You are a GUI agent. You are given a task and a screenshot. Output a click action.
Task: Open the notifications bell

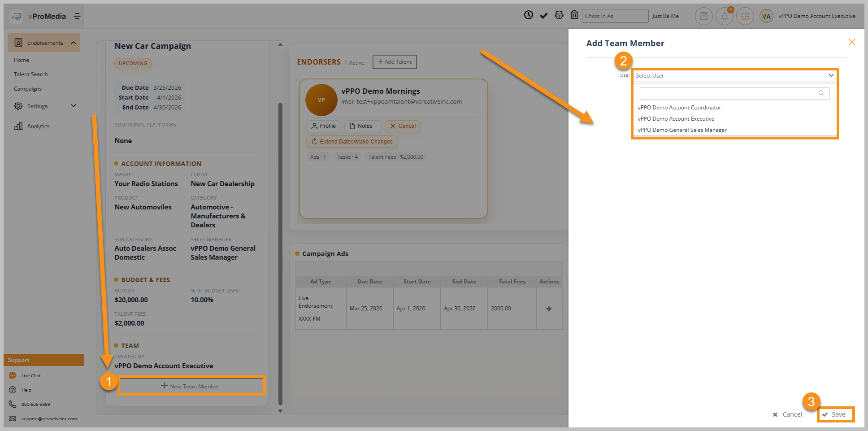coord(724,17)
